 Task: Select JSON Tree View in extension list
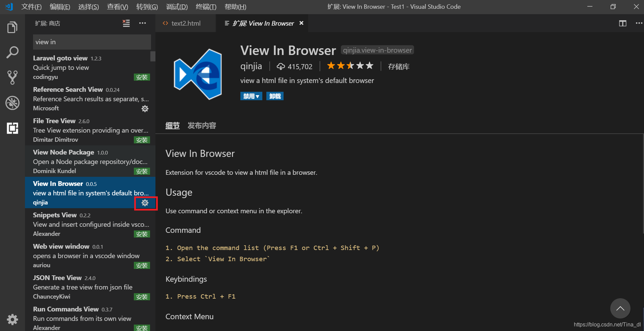tap(90, 287)
